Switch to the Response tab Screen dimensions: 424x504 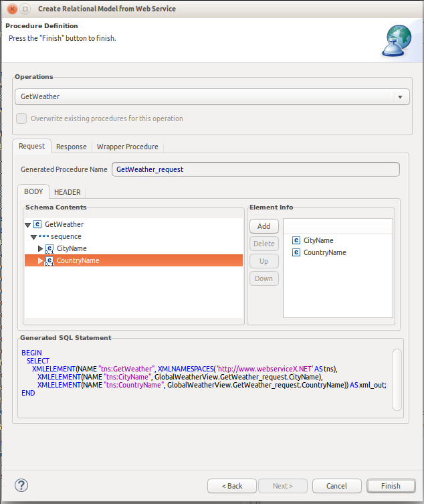point(71,147)
